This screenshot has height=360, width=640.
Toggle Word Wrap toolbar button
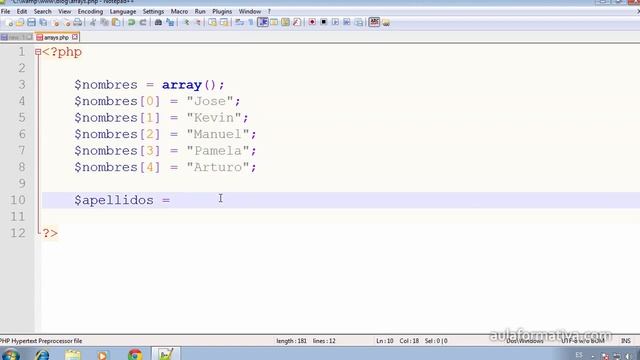point(239,22)
